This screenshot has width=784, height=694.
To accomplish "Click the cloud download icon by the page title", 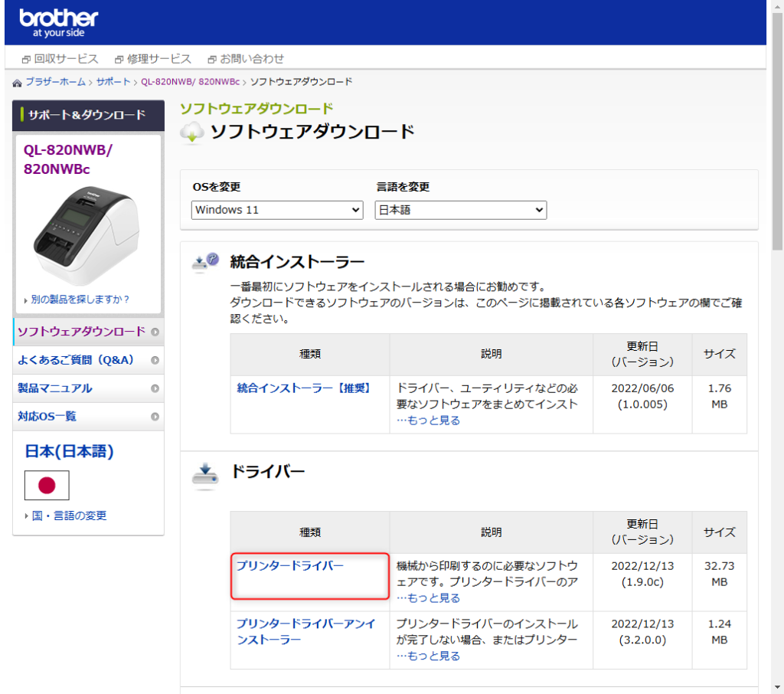I will click(192, 133).
